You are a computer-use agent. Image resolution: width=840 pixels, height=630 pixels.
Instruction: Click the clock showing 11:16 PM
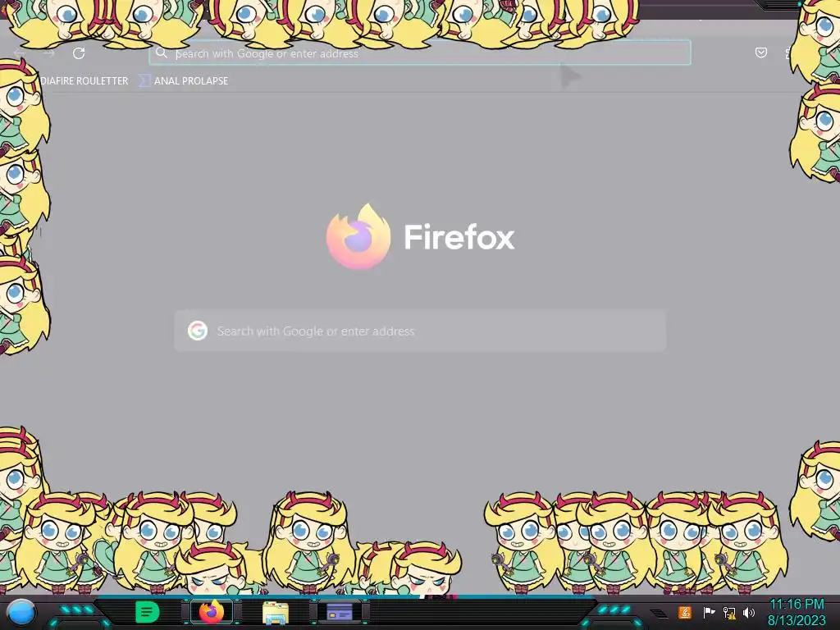tap(796, 605)
